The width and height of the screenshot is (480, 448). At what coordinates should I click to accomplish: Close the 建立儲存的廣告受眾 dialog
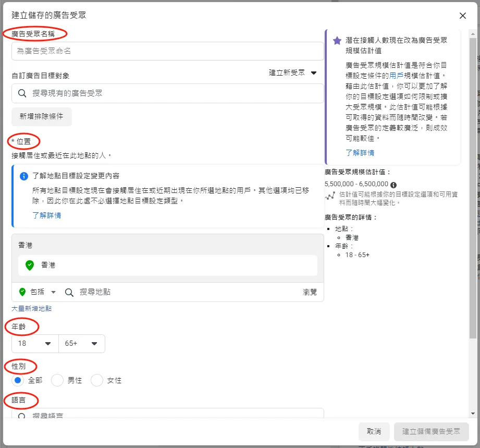pyautogui.click(x=462, y=16)
